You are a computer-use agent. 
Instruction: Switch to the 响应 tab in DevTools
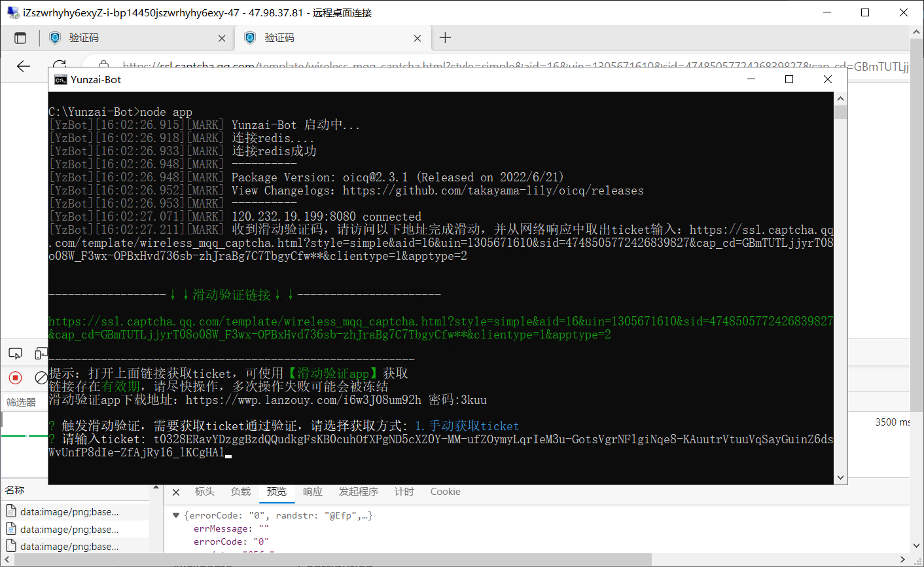pyautogui.click(x=313, y=492)
